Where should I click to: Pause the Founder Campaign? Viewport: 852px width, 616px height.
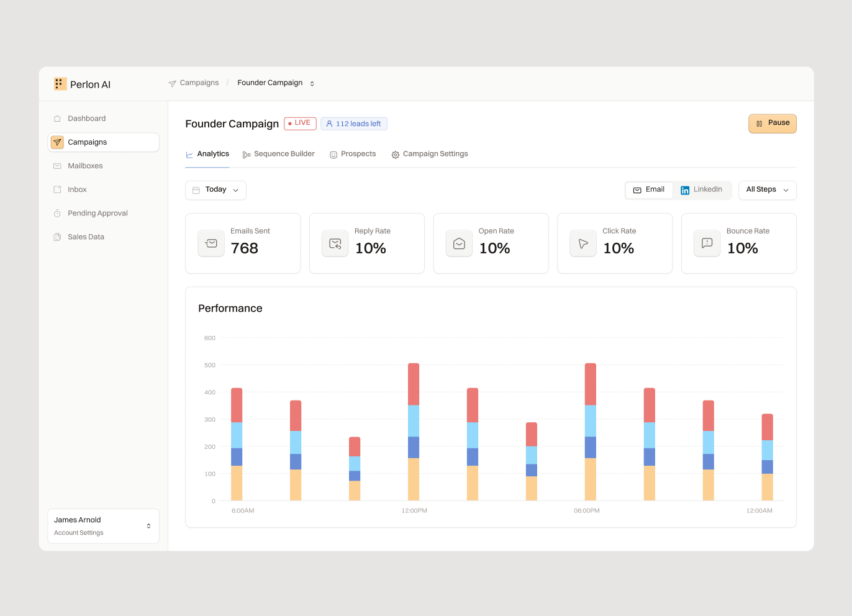[772, 124]
